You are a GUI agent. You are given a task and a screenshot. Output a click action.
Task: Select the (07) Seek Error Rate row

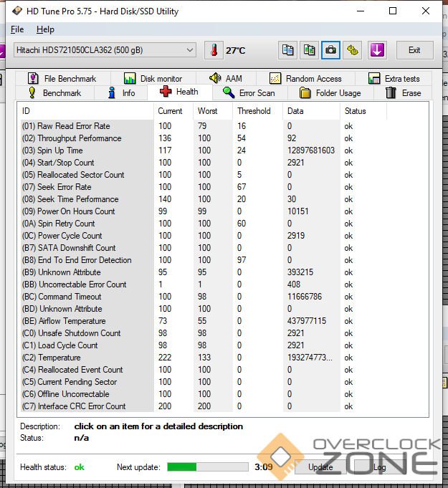tap(204, 187)
